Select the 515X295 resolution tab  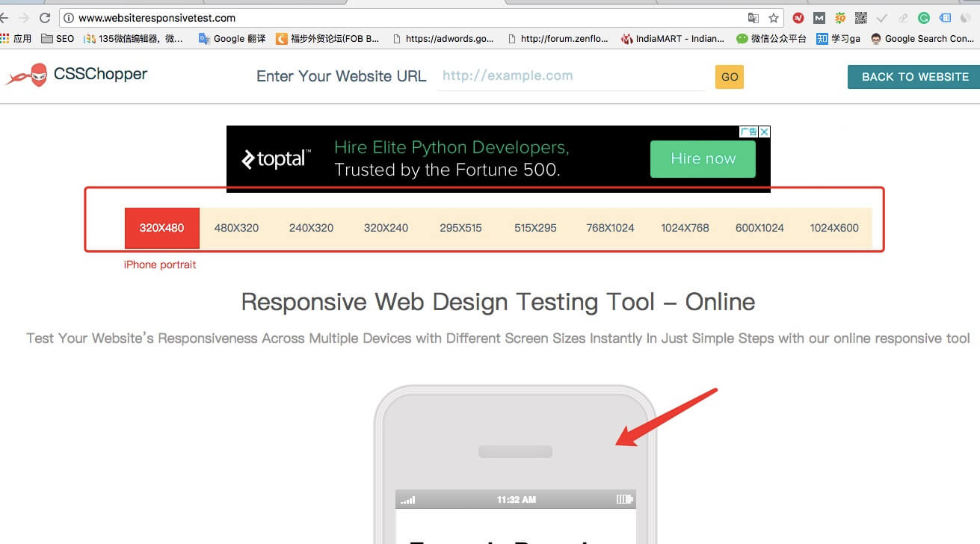pos(535,228)
